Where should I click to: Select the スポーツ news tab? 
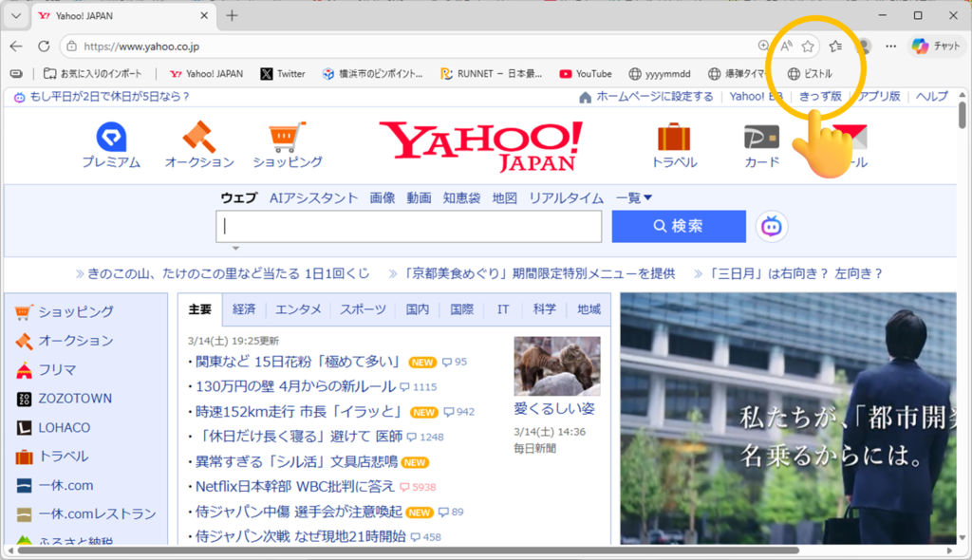[363, 309]
